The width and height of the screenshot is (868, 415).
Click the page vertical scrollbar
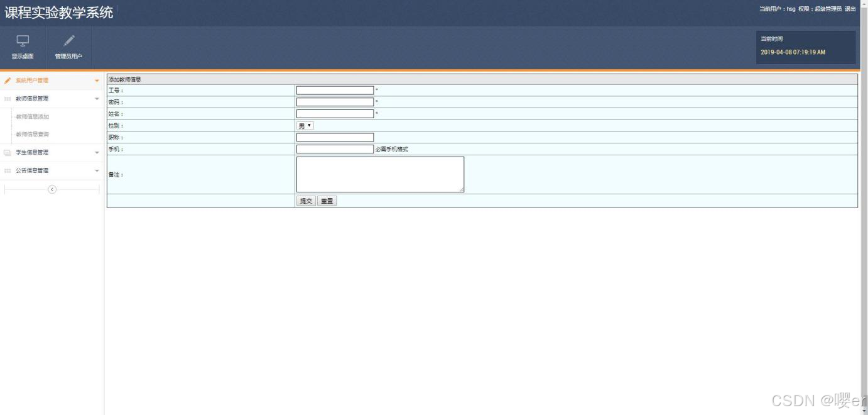[x=864, y=207]
